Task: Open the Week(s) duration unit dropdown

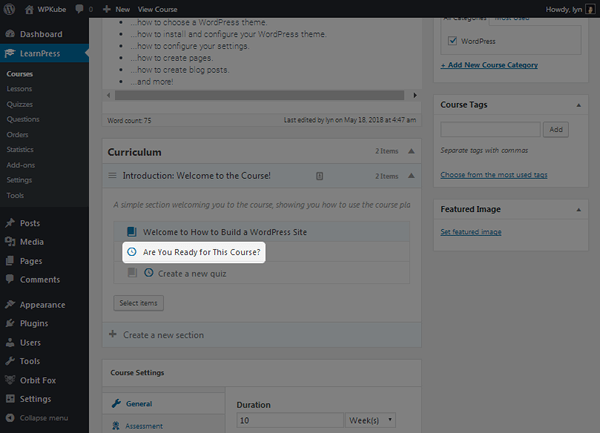Action: (x=370, y=420)
